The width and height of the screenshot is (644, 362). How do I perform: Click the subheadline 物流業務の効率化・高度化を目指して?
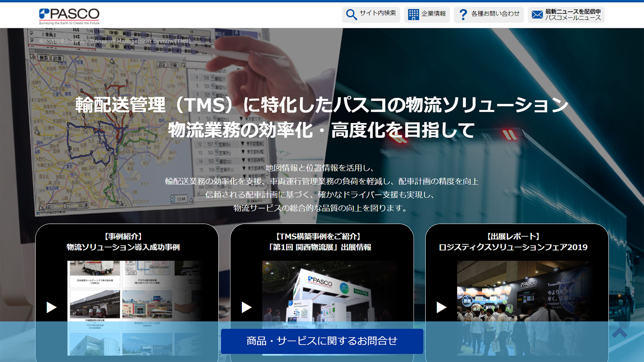[x=321, y=130]
